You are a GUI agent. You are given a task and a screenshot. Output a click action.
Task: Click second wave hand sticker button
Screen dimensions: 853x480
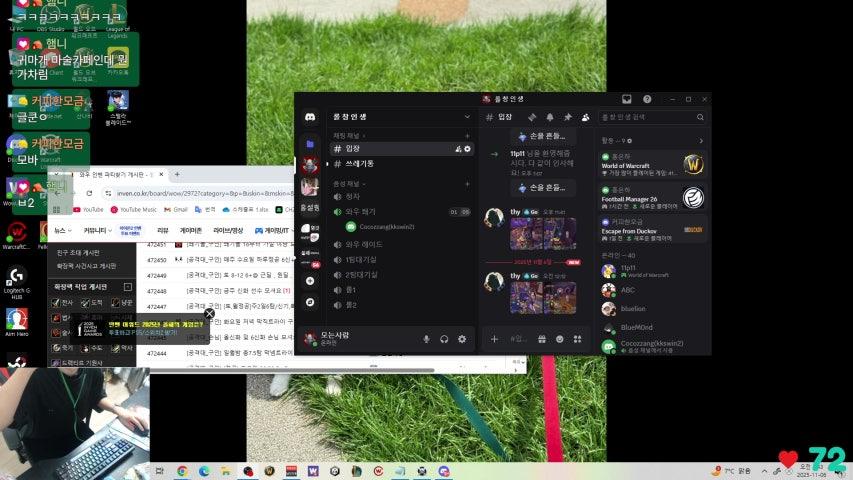click(x=543, y=188)
